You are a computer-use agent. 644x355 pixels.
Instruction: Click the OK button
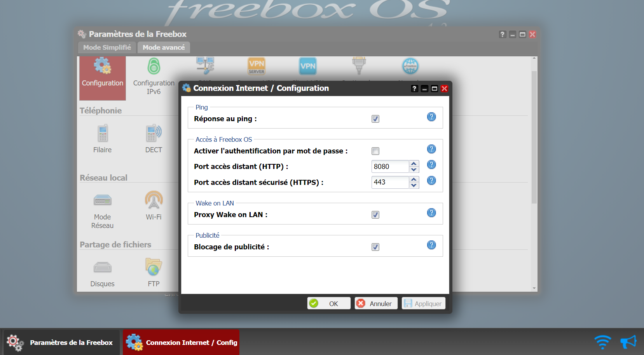(x=329, y=303)
